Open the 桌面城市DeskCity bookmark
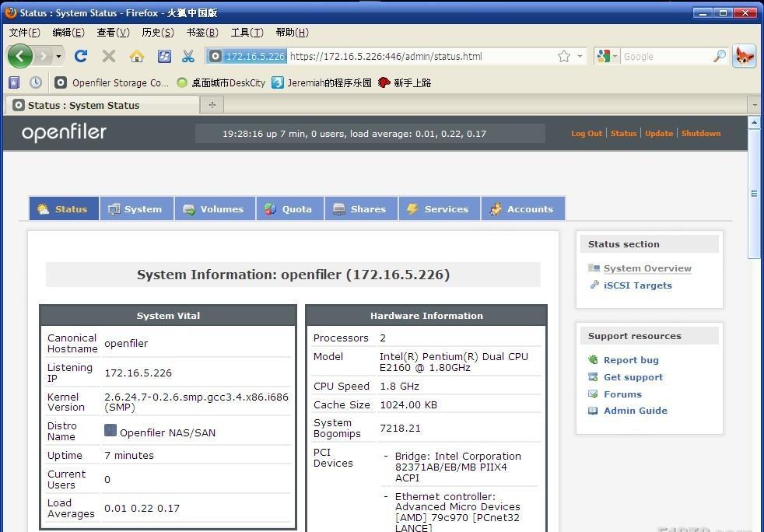The width and height of the screenshot is (764, 532). pos(221,82)
